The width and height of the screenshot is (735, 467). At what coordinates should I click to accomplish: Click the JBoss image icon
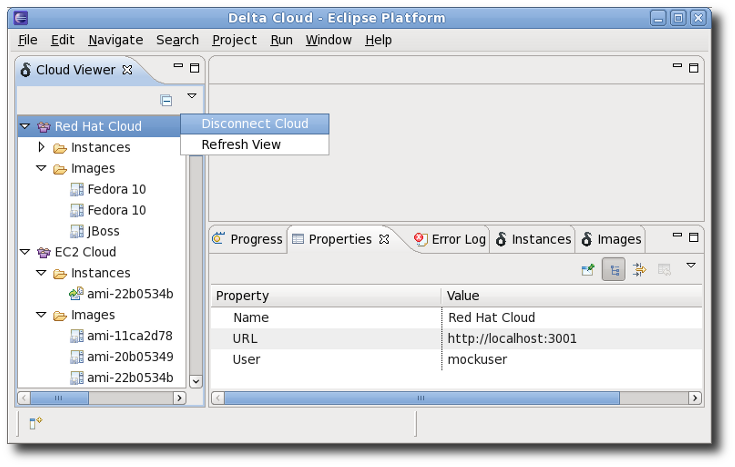coord(76,231)
